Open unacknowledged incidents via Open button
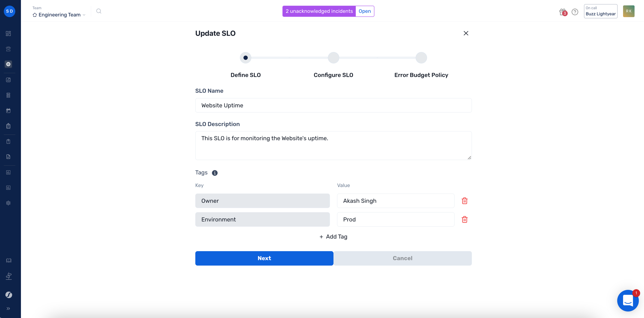Image resolution: width=644 pixels, height=318 pixels. (365, 11)
